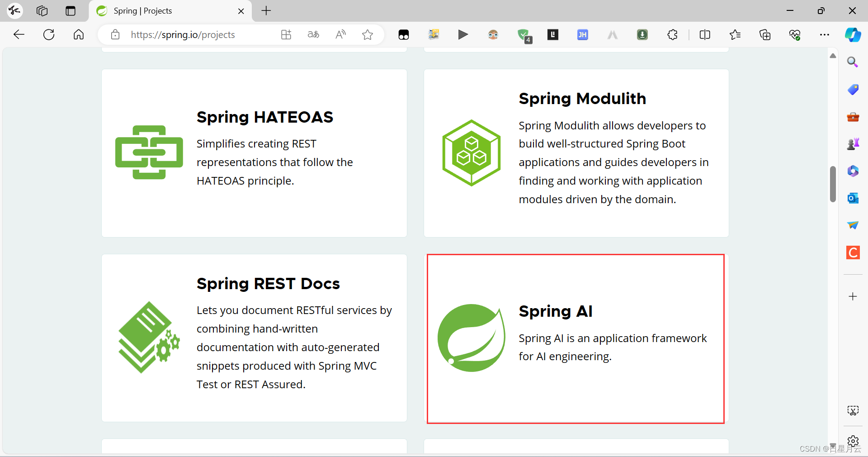Screen dimensions: 868x457
Task: Open the paper plane sidebar icon
Action: (x=853, y=225)
